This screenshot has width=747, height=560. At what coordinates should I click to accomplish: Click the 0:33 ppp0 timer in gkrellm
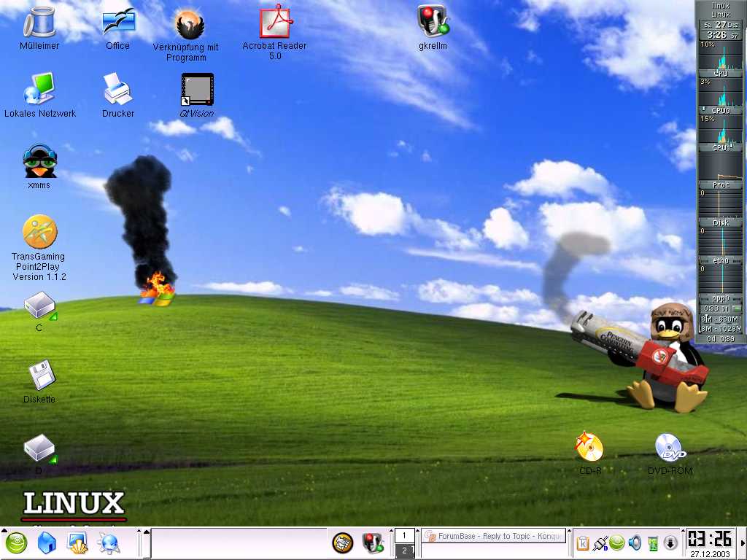point(716,308)
